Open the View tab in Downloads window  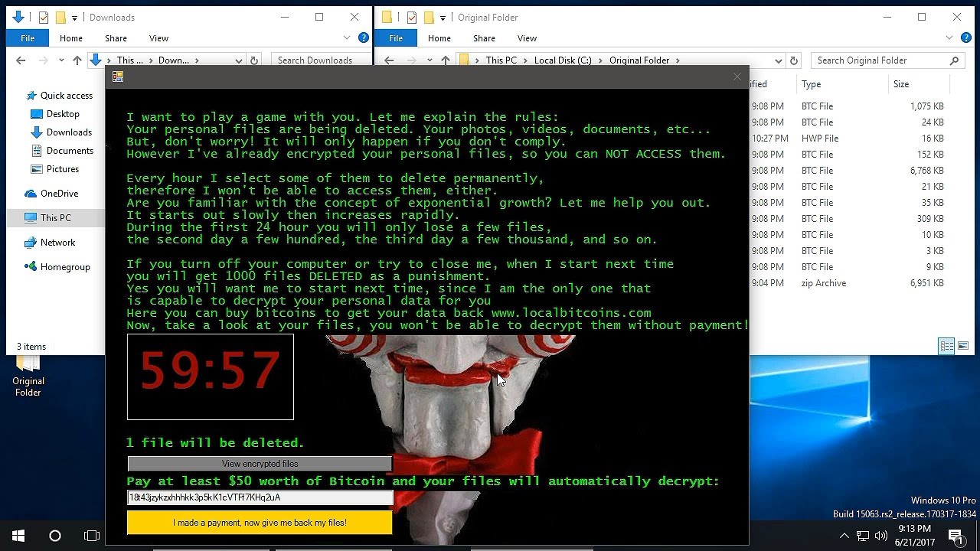coord(158,38)
